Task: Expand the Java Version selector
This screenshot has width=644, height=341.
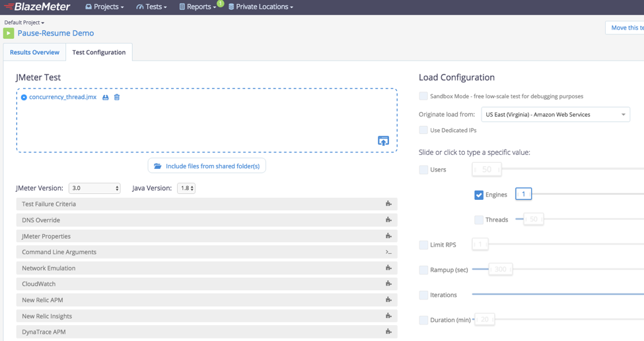Action: pos(186,189)
